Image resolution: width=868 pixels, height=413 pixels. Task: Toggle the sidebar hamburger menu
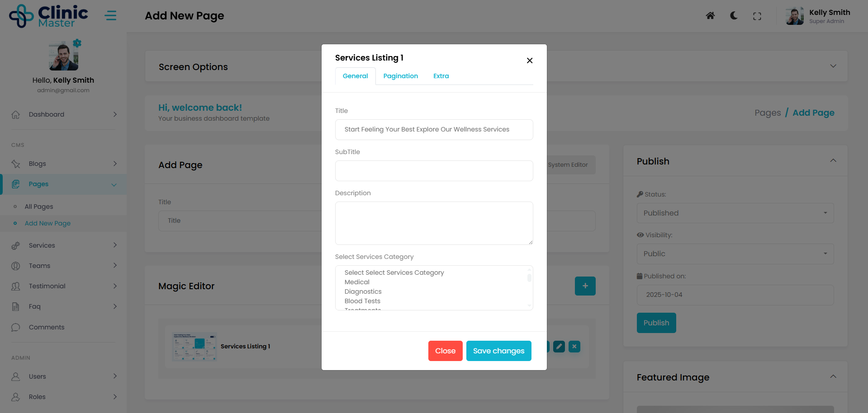(x=110, y=16)
